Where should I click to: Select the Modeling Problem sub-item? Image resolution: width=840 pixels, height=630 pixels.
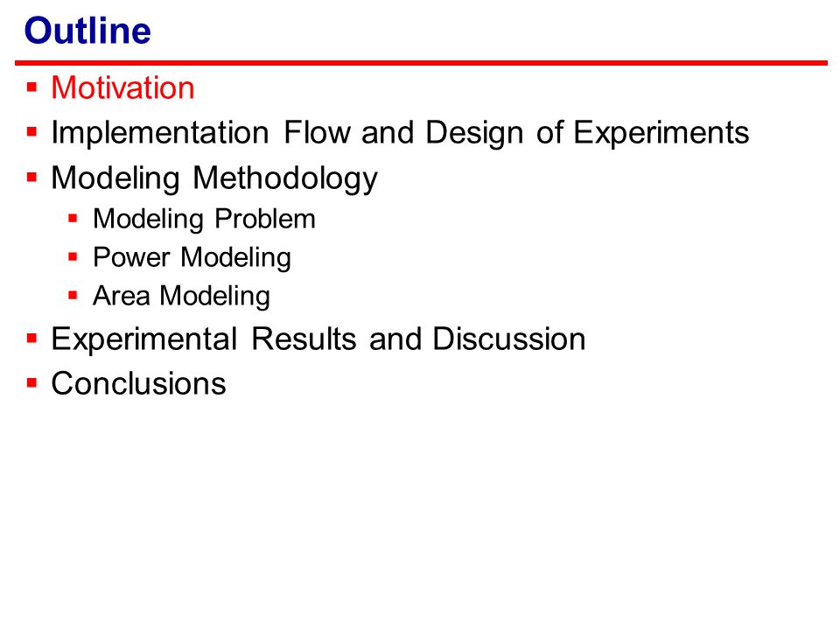pos(204,219)
